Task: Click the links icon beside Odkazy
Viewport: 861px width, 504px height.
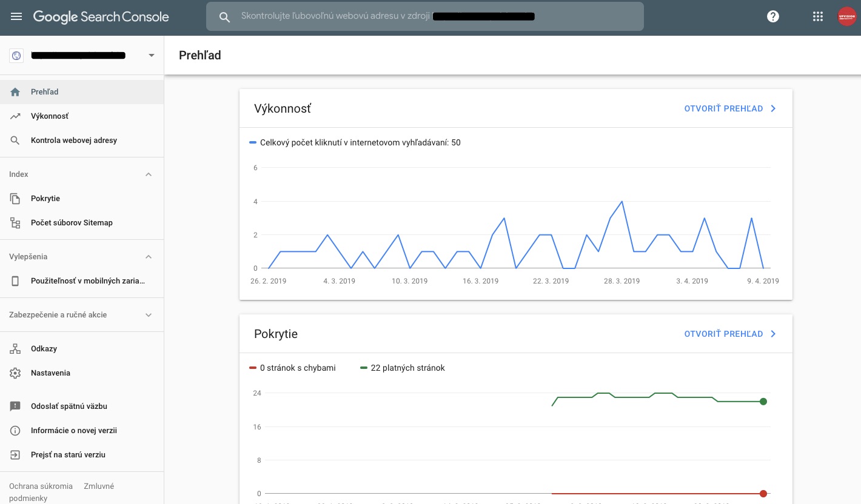Action: [x=16, y=349]
